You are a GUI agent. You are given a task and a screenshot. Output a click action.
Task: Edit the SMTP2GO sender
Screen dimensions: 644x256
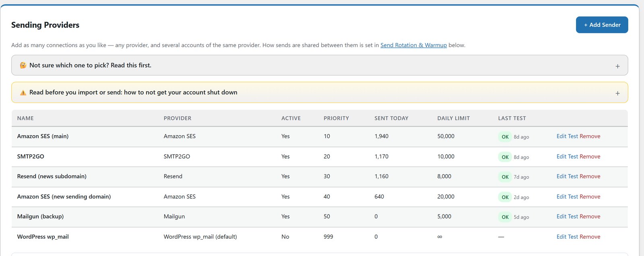(x=561, y=157)
